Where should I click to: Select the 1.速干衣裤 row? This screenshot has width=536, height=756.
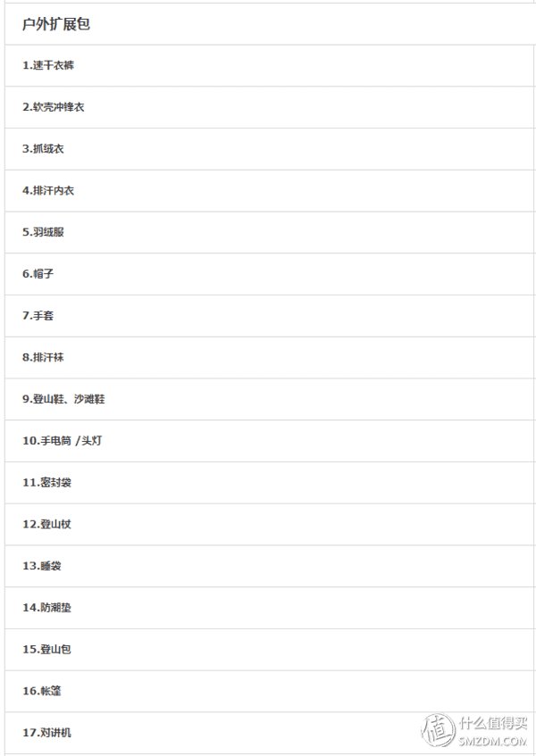click(270, 65)
